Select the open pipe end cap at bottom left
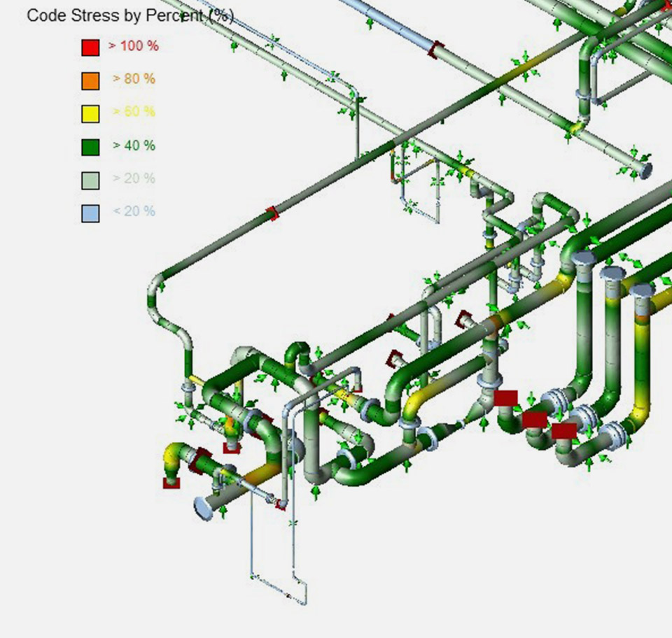This screenshot has height=638, width=672. click(x=203, y=508)
